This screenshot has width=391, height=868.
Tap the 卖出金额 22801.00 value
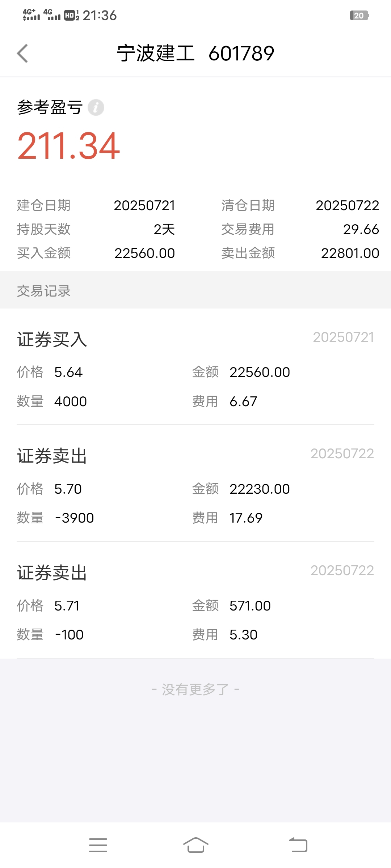(350, 253)
